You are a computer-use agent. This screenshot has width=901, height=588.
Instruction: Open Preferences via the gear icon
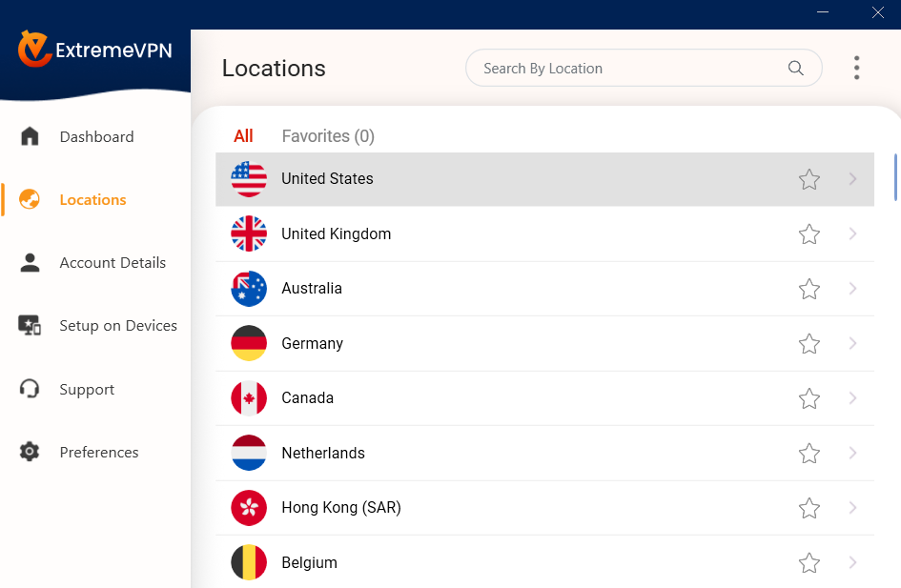[x=30, y=452]
